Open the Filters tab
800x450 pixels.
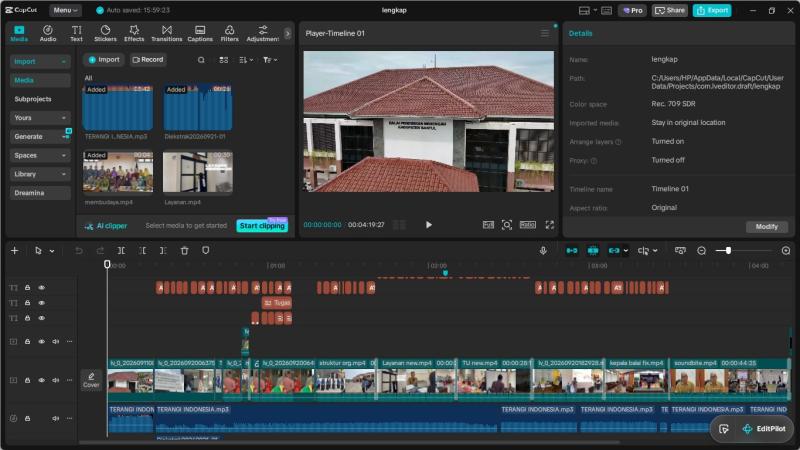(230, 33)
